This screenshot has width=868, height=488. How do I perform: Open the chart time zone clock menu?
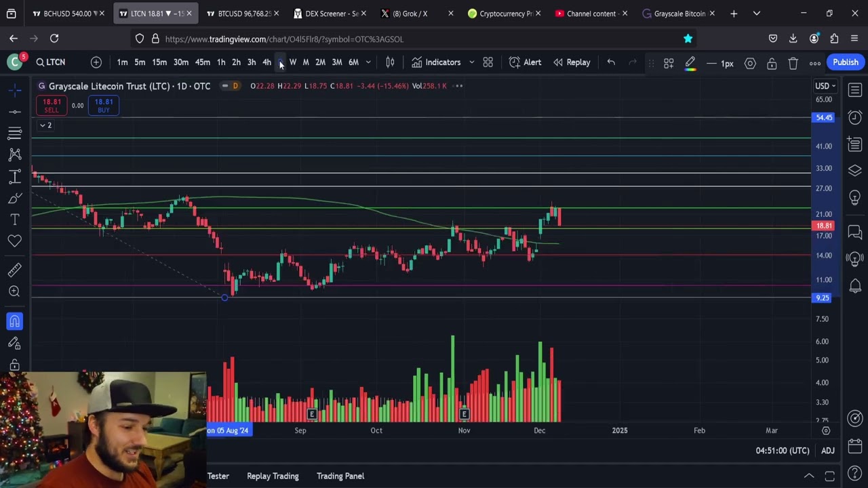[x=783, y=451]
